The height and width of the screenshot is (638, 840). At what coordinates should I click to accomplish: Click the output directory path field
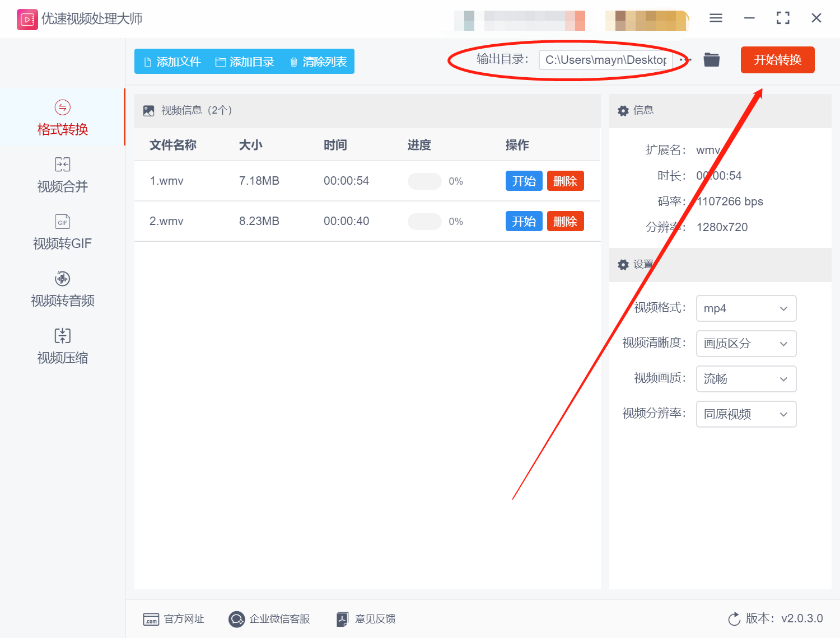605,60
